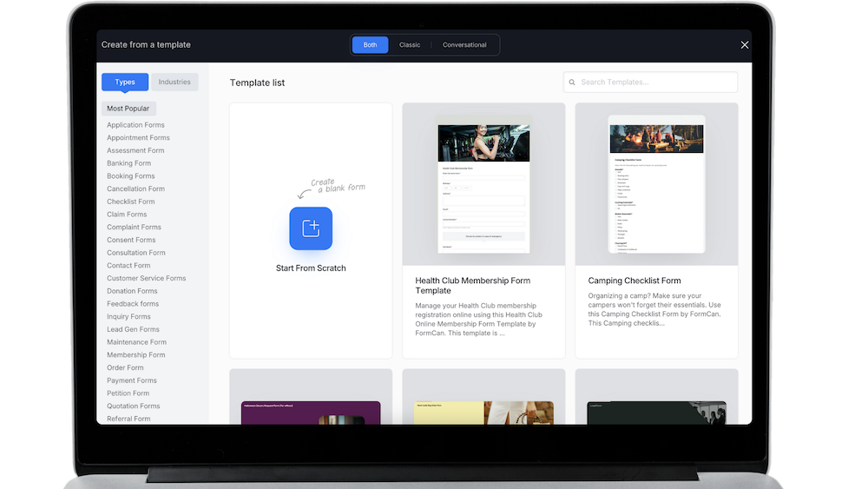Image resolution: width=868 pixels, height=489 pixels.
Task: Choose Order Form in the type list
Action: point(125,367)
